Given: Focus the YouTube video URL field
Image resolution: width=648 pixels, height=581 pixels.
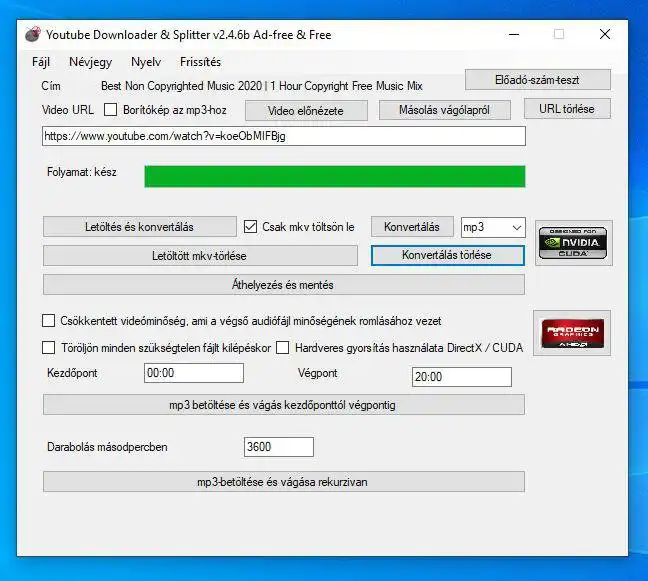Looking at the screenshot, I should pos(284,136).
